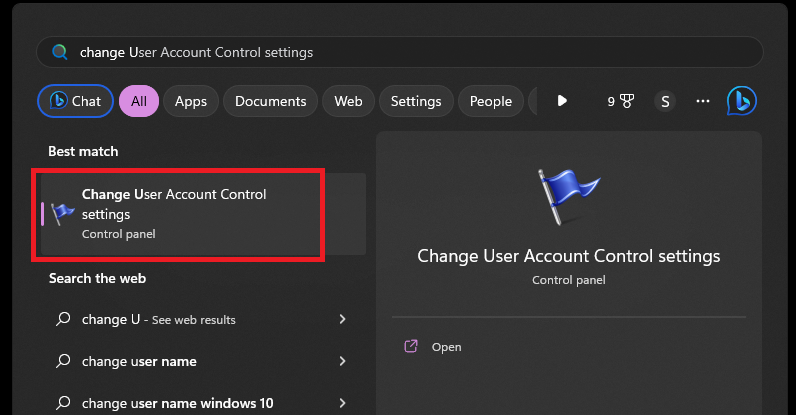This screenshot has height=415, width=796.
Task: Click the Open external-link icon
Action: coord(410,347)
